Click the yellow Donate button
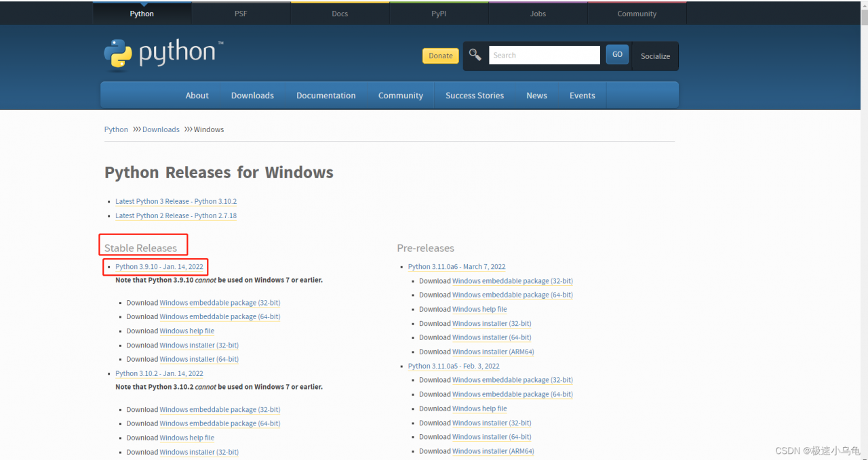The height and width of the screenshot is (460, 868). coord(441,56)
